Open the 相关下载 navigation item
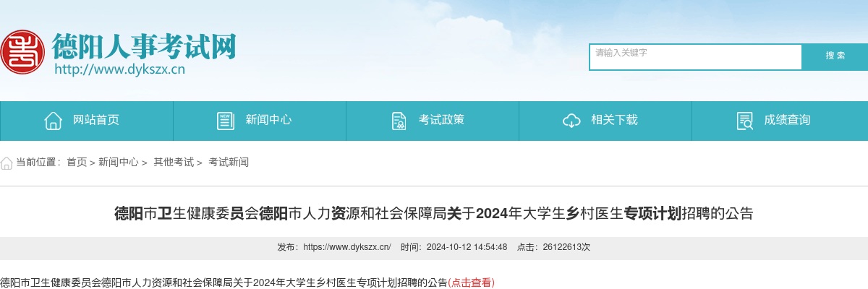Image resolution: width=868 pixels, height=289 pixels. [605, 121]
